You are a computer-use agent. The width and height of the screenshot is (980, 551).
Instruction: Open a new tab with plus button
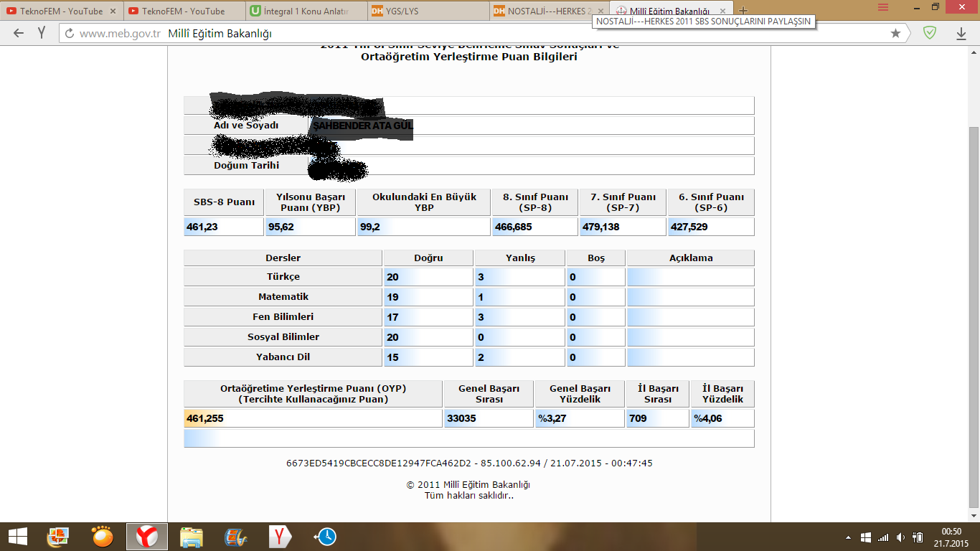point(743,11)
